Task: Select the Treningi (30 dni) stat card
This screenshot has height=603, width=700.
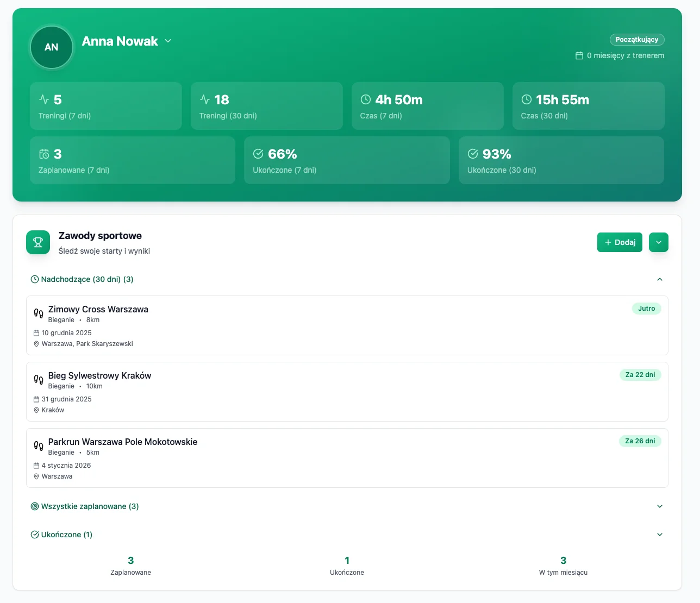Action: coord(266,106)
